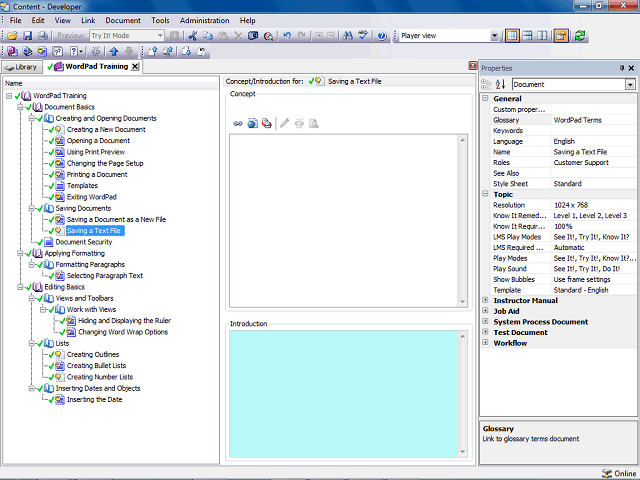Collapse the Document Basics tree node
Image resolution: width=640 pixels, height=480 pixels.
pyautogui.click(x=20, y=107)
